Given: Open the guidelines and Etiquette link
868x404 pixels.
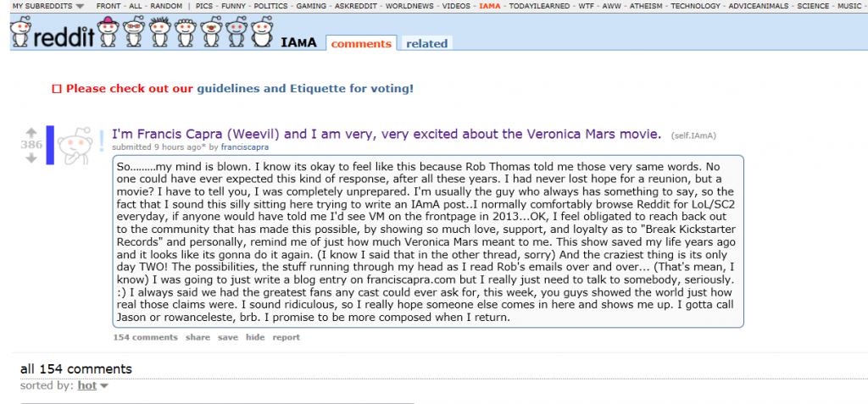Looking at the screenshot, I should (x=305, y=89).
